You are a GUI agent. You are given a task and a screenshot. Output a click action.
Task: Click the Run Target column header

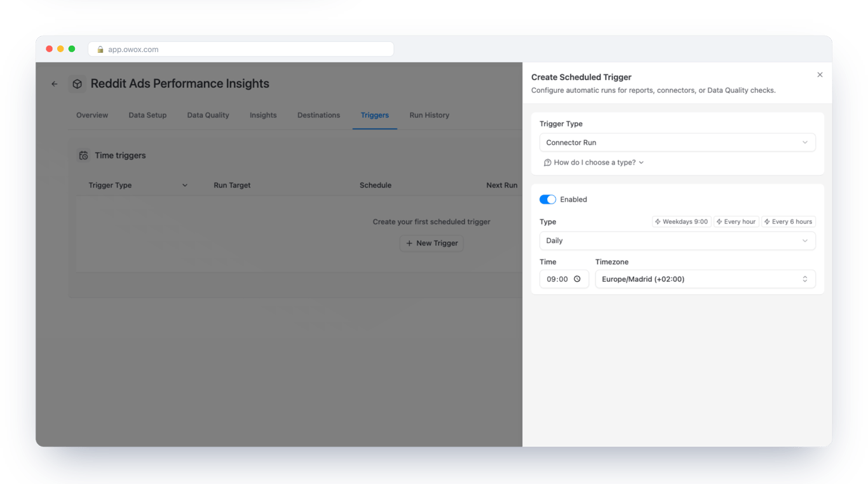click(232, 186)
